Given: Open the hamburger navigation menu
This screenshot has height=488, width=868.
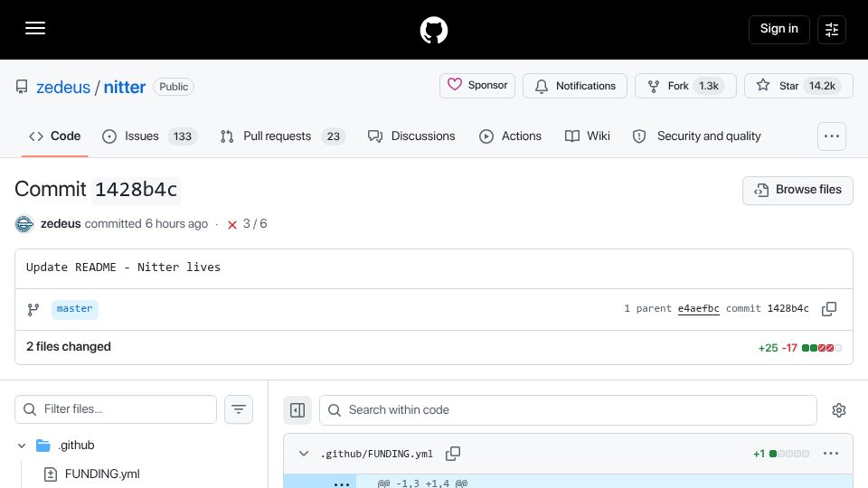Looking at the screenshot, I should point(35,28).
